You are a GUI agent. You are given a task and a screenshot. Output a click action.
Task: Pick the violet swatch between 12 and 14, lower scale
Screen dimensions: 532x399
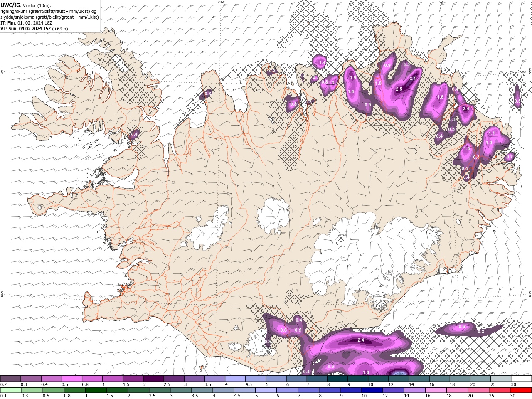(394, 390)
